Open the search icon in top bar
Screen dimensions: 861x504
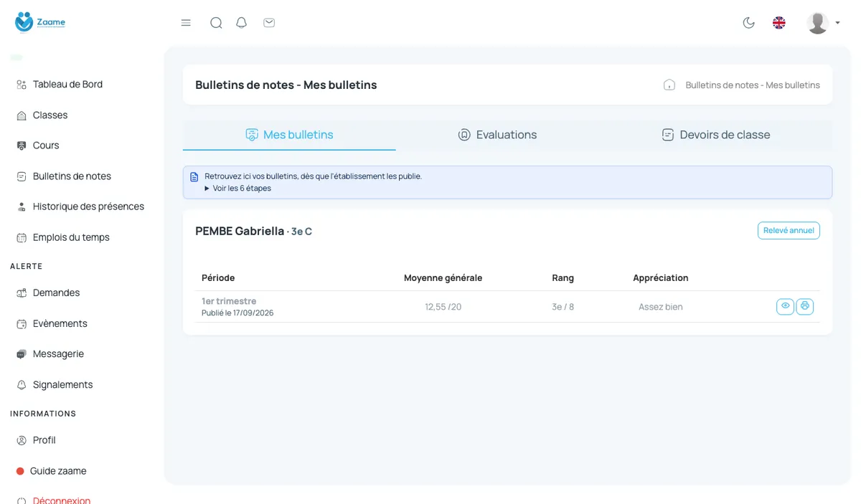pyautogui.click(x=216, y=23)
